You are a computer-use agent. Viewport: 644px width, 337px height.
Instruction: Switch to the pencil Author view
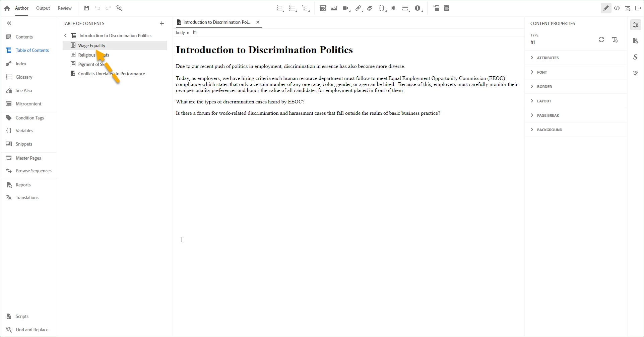(x=606, y=8)
